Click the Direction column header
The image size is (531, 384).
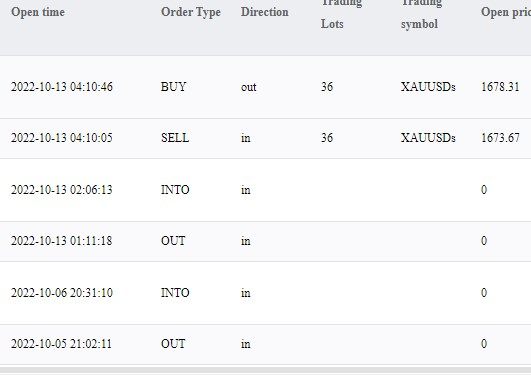(264, 12)
